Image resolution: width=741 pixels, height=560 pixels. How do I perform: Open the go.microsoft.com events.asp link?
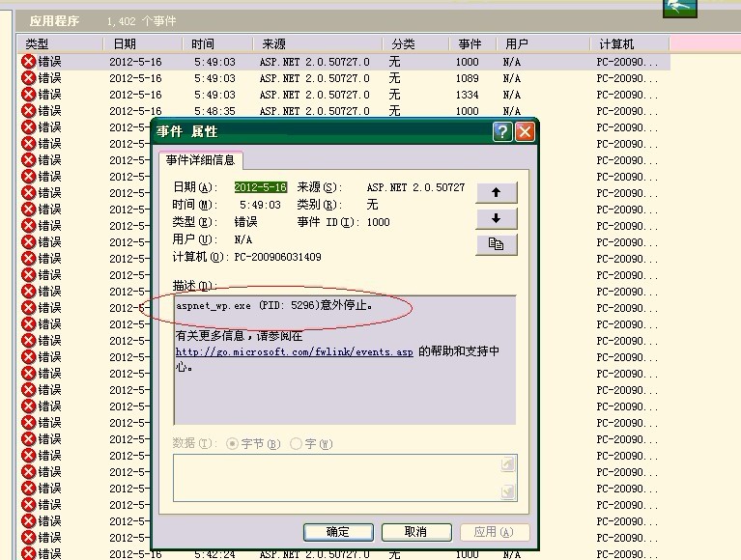[x=294, y=352]
